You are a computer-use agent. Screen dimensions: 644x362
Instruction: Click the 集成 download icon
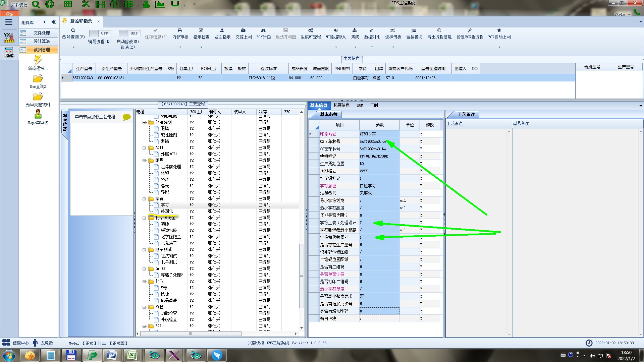pos(355,31)
